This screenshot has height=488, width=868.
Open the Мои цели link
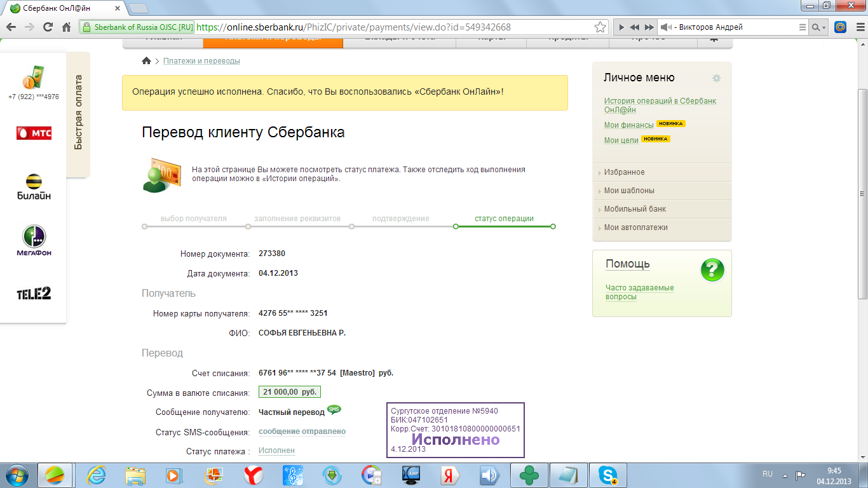tap(621, 140)
